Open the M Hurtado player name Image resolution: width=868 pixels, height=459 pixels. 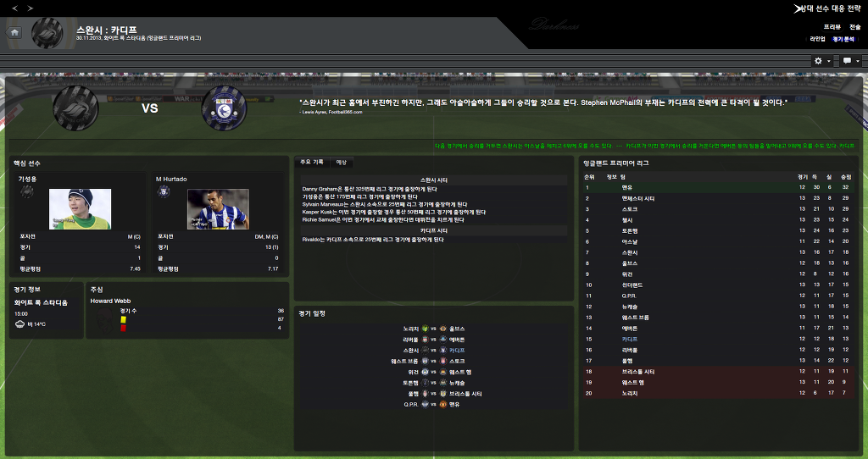[171, 180]
